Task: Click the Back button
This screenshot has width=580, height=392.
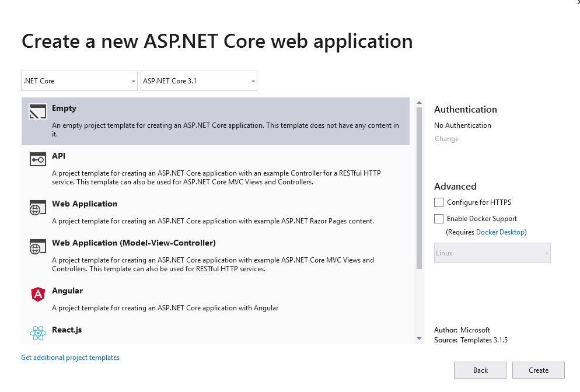Action: tap(480, 370)
